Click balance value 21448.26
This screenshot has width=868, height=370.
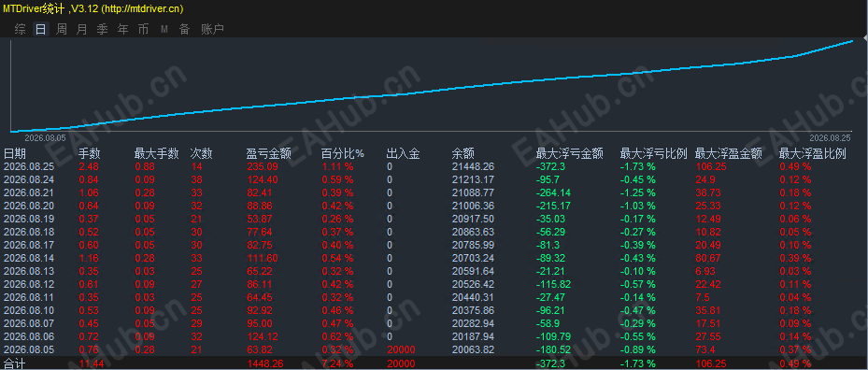tap(474, 166)
